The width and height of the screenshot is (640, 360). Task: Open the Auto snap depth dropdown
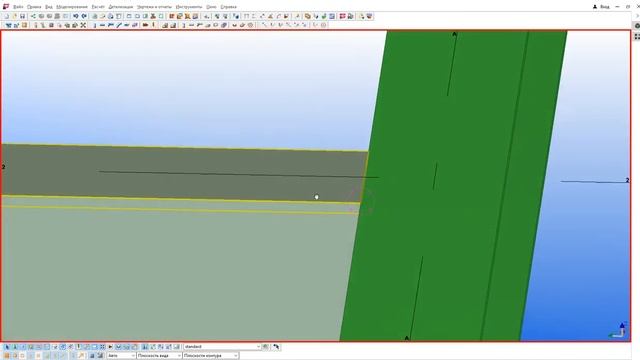point(121,356)
